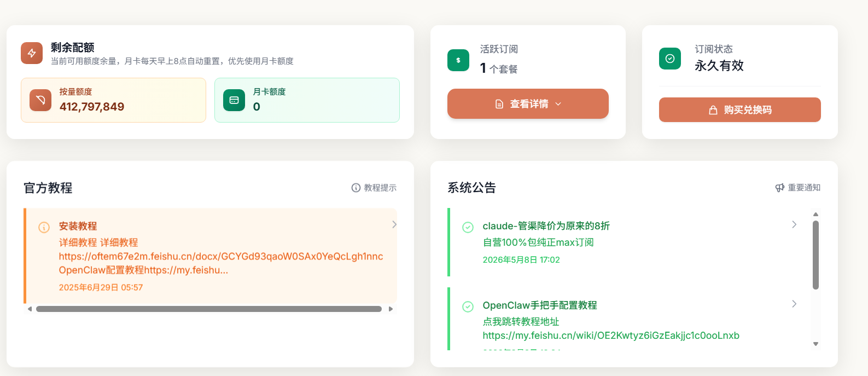
Task: Click the check icon of OpenClaw手把手配置教程 notice
Action: 468,306
